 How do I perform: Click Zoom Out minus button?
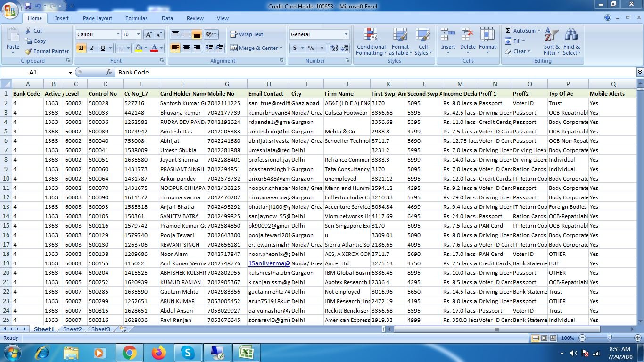(x=582, y=338)
